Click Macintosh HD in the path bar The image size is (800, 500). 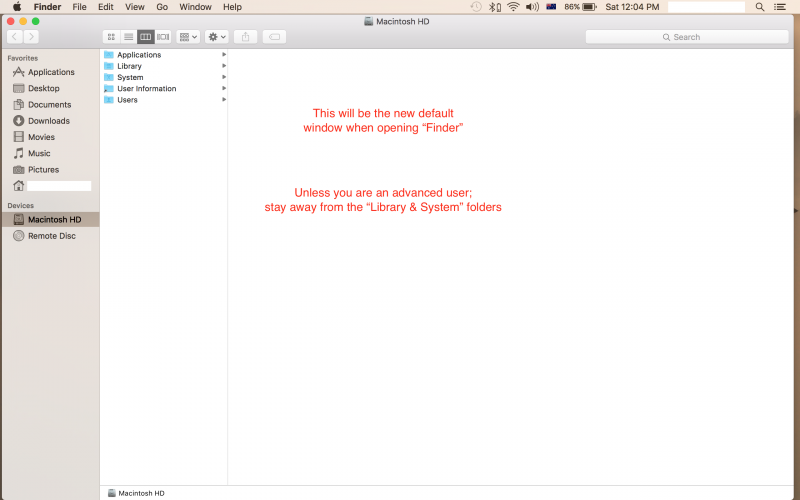click(136, 493)
